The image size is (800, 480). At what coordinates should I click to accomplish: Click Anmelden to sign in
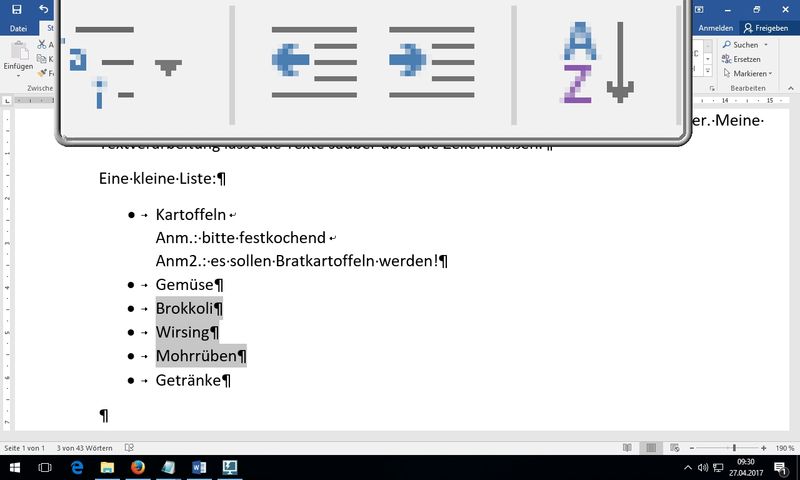tap(716, 28)
